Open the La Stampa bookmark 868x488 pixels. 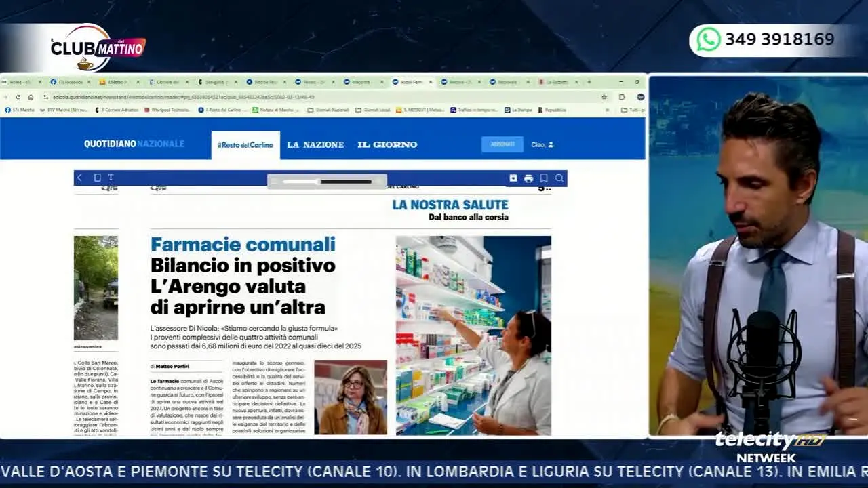[x=519, y=110]
